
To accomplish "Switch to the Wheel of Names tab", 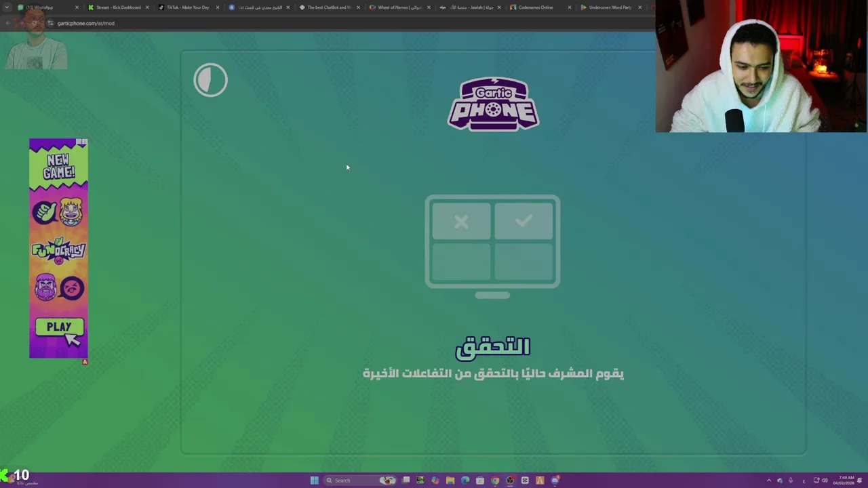I will [399, 7].
